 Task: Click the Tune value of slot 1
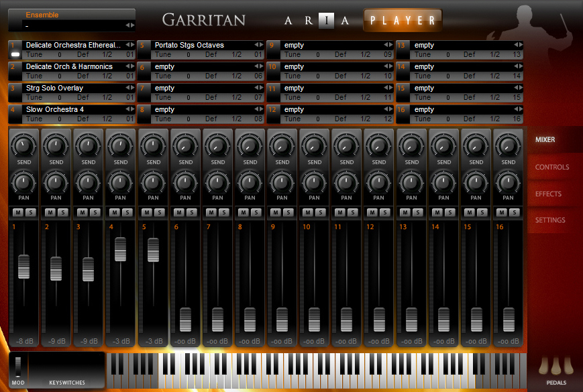pos(60,54)
